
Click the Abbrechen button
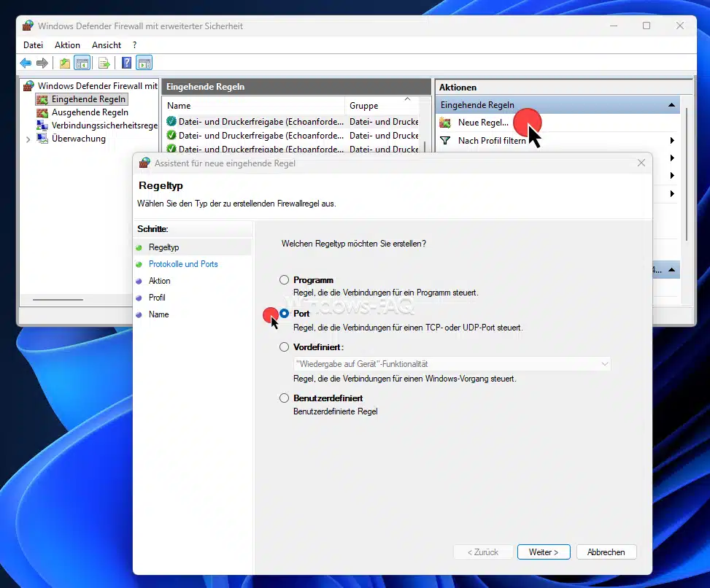click(x=606, y=552)
